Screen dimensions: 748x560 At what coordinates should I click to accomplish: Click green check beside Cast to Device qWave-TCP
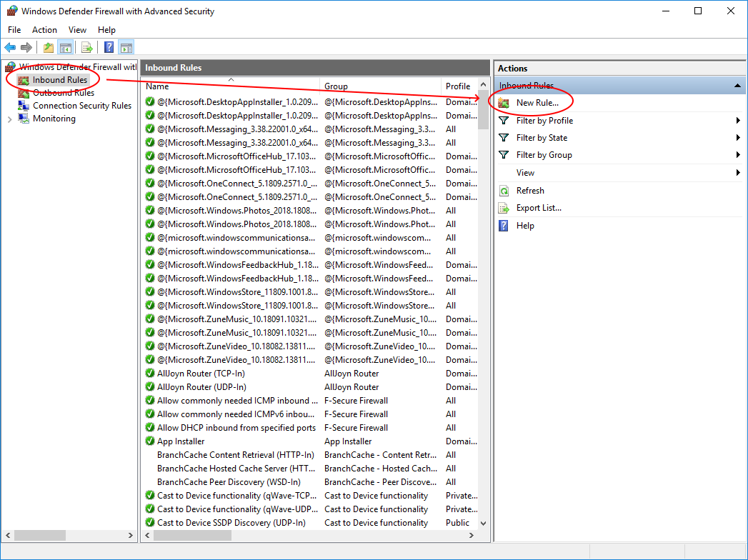(150, 496)
